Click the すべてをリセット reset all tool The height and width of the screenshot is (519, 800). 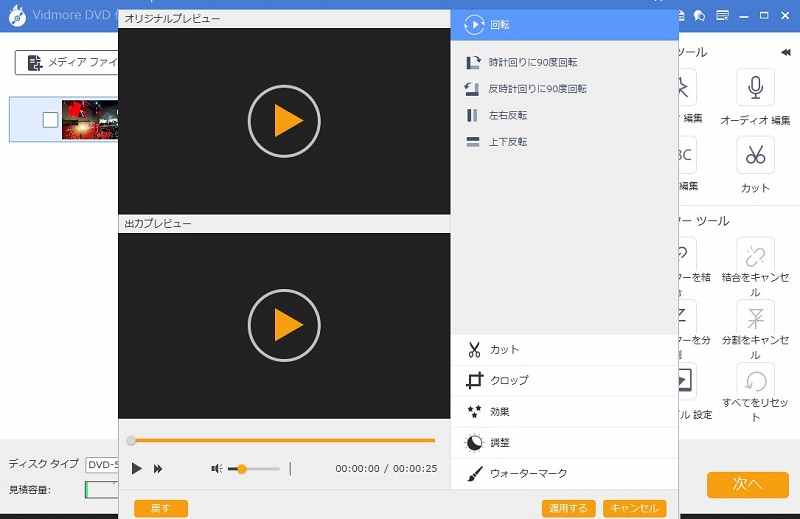[755, 393]
